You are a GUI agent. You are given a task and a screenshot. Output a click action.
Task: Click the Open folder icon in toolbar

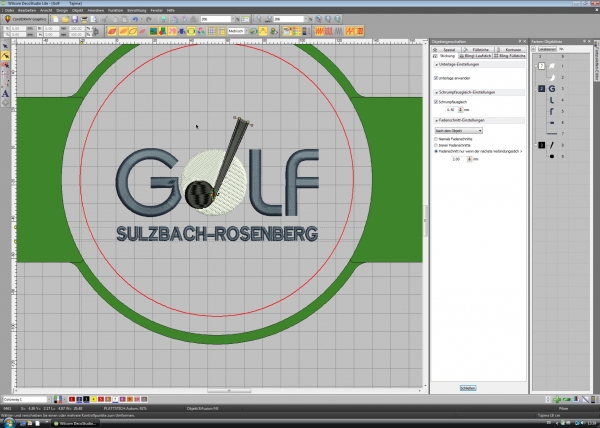click(x=65, y=19)
